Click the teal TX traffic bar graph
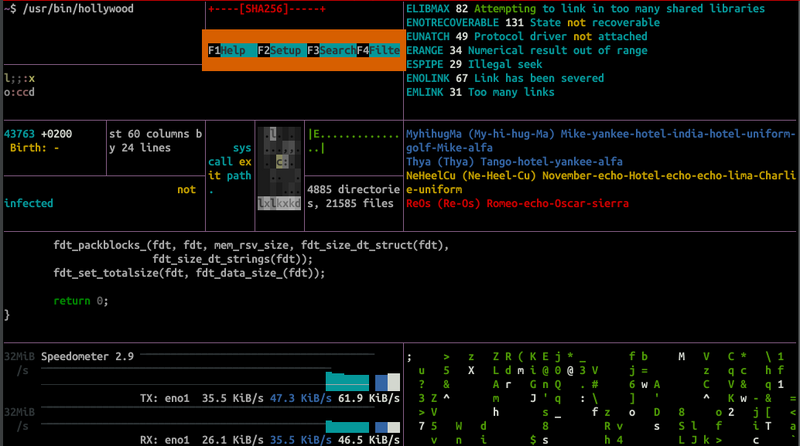800x446 pixels. [348, 382]
